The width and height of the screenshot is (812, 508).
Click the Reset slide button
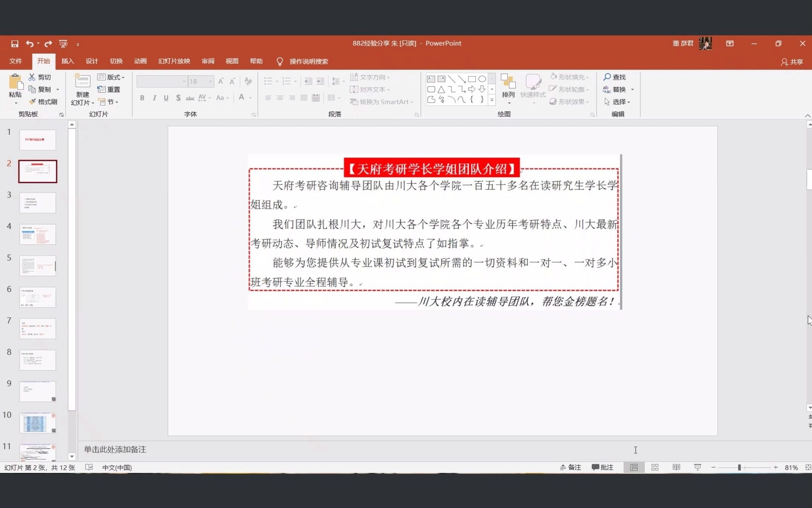109,90
